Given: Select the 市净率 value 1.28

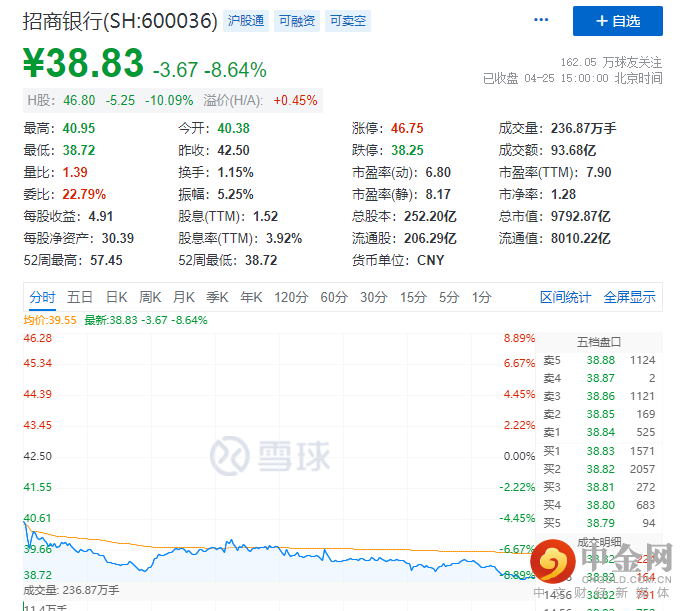Looking at the screenshot, I should tap(563, 194).
